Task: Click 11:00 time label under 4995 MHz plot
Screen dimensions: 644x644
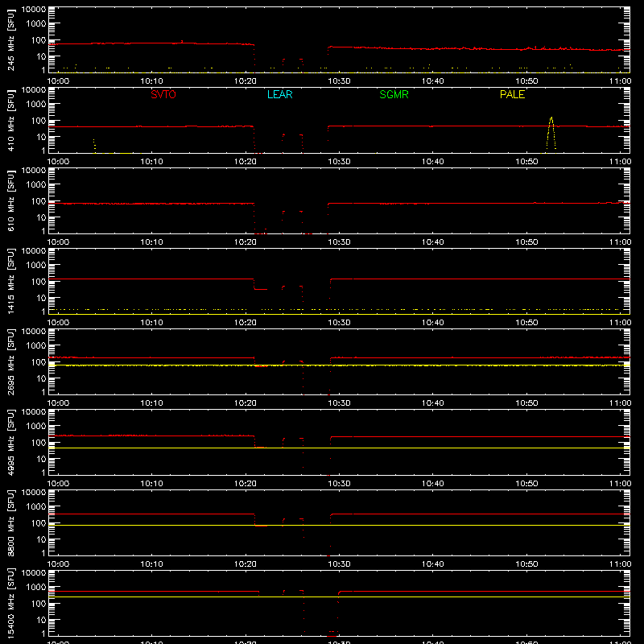Action: 620,484
